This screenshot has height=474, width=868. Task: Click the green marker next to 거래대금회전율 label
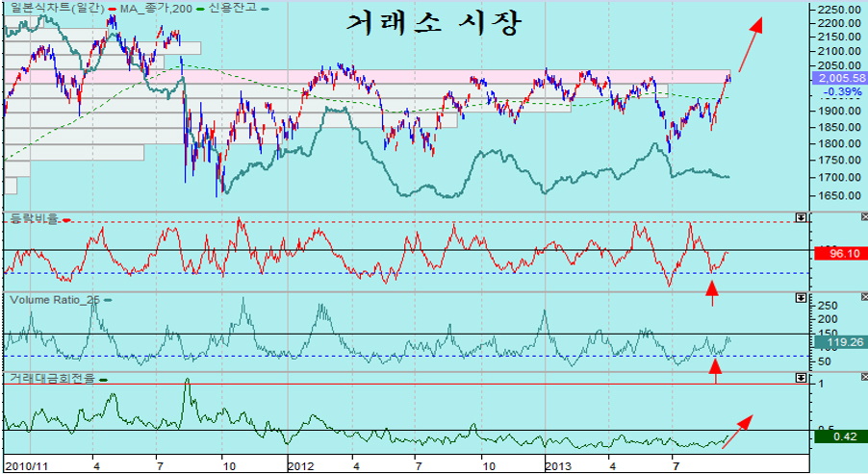103,380
